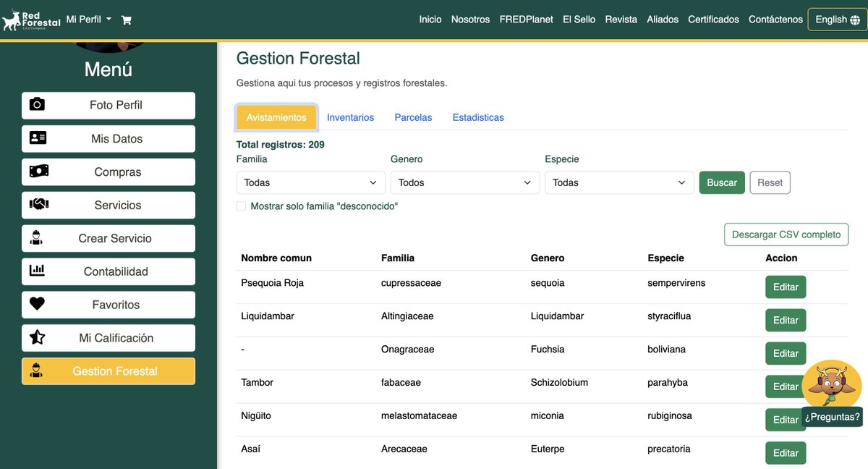This screenshot has height=469, width=868.
Task: Select the Avistamientos tab
Action: tap(276, 117)
